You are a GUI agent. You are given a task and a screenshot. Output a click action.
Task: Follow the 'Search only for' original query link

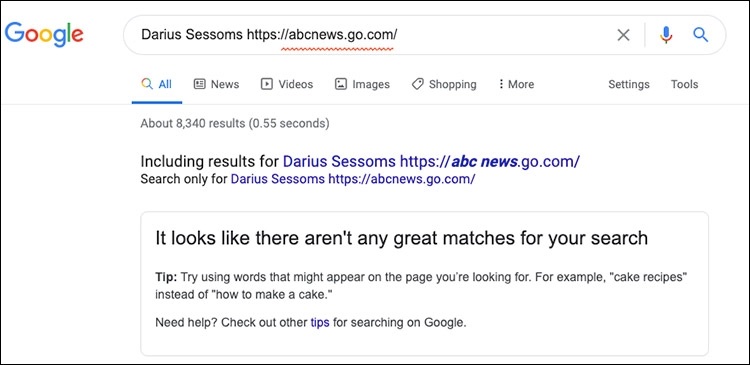[x=353, y=179]
